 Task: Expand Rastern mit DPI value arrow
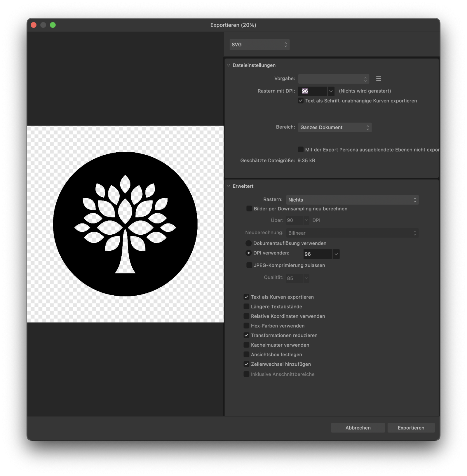pos(331,91)
